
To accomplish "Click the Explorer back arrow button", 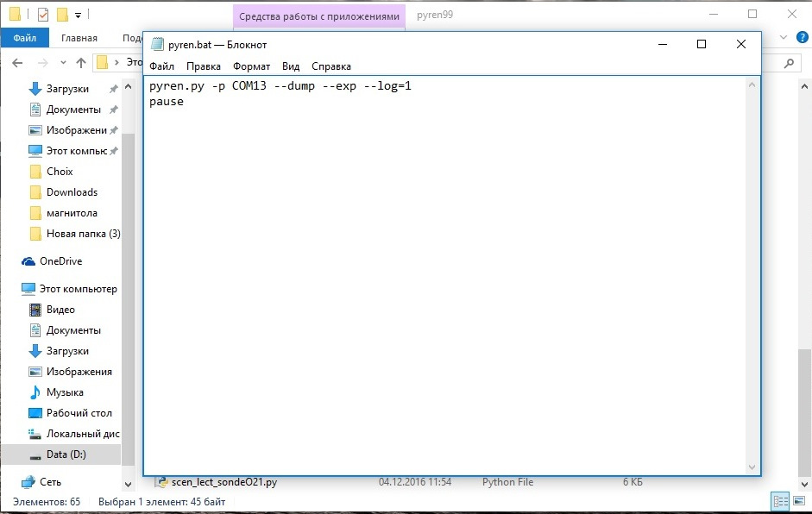I will pos(16,63).
